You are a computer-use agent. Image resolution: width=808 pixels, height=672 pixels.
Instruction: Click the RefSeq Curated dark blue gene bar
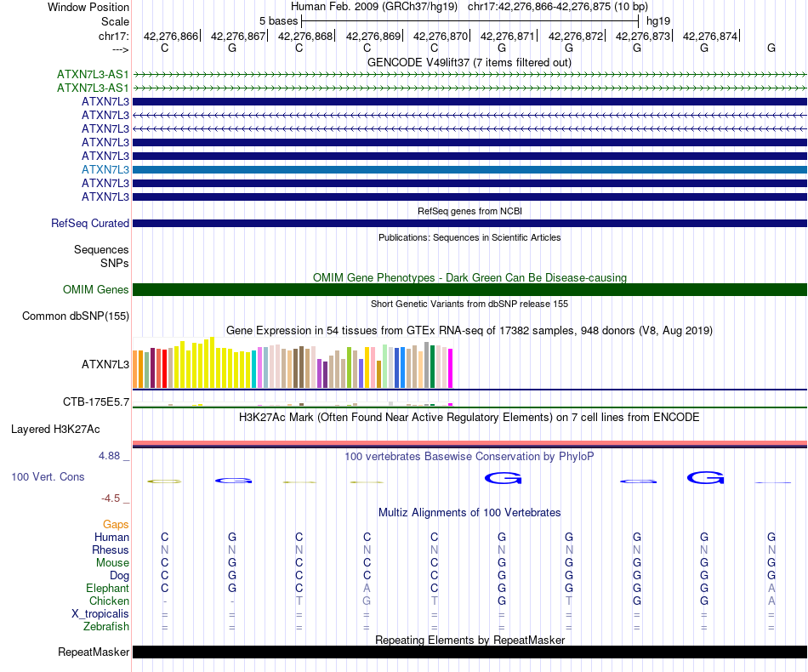pyautogui.click(x=469, y=223)
